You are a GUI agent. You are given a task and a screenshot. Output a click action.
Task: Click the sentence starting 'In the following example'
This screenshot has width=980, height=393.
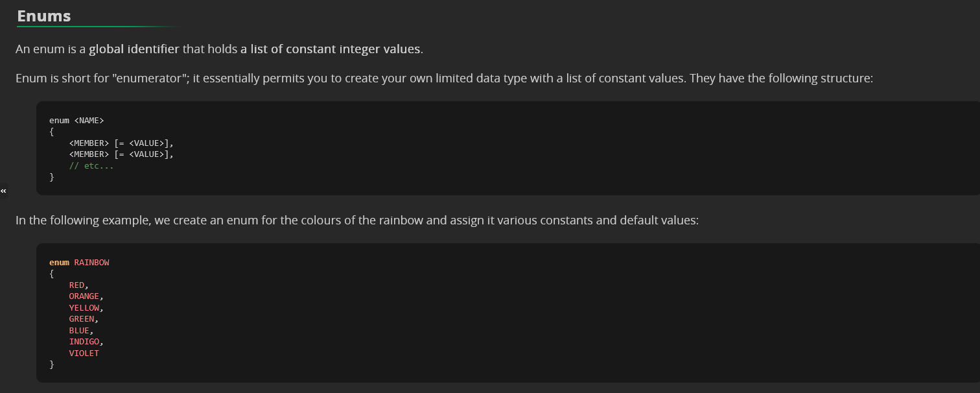click(x=357, y=220)
